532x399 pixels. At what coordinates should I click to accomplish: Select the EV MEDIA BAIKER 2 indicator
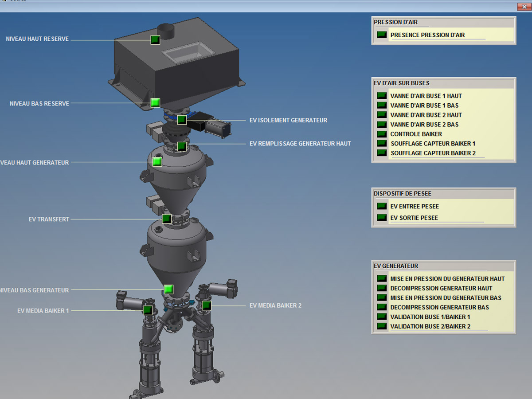point(206,305)
